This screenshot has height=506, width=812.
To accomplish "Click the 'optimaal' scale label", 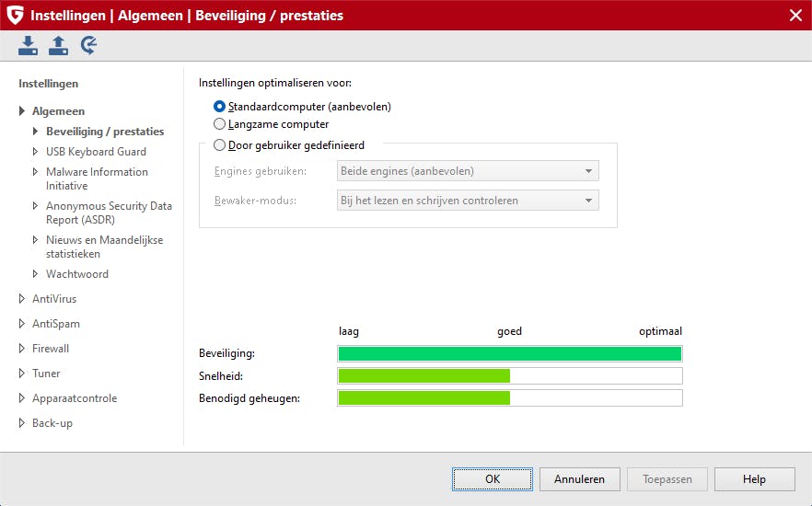I will pyautogui.click(x=660, y=331).
